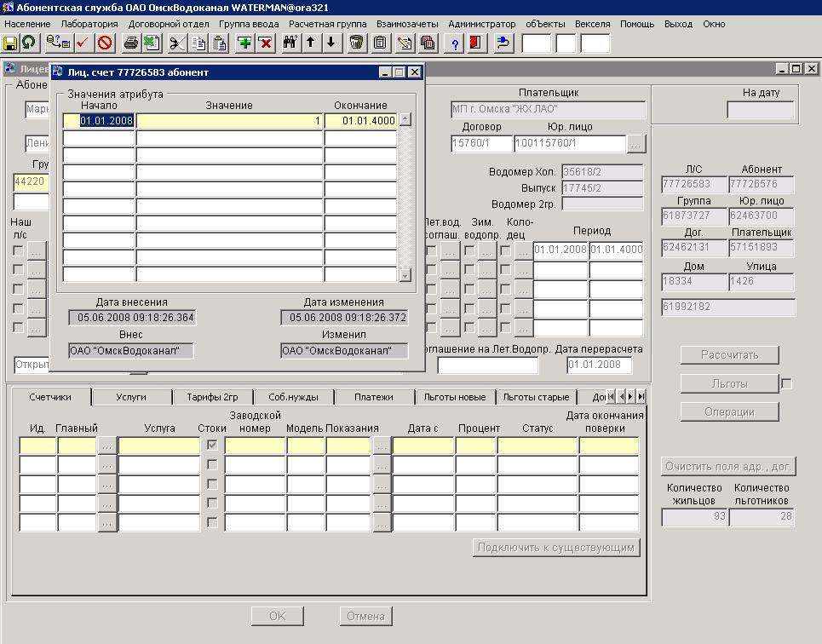Viewport: 822px width, 644px height.
Task: Click the red prohibition sign icon
Action: (105, 43)
